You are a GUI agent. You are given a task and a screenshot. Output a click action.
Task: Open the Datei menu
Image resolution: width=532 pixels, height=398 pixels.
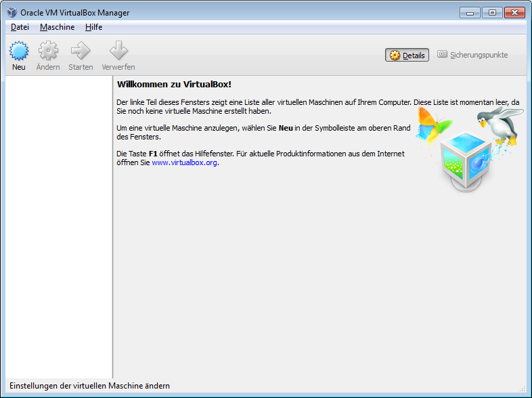pyautogui.click(x=20, y=27)
